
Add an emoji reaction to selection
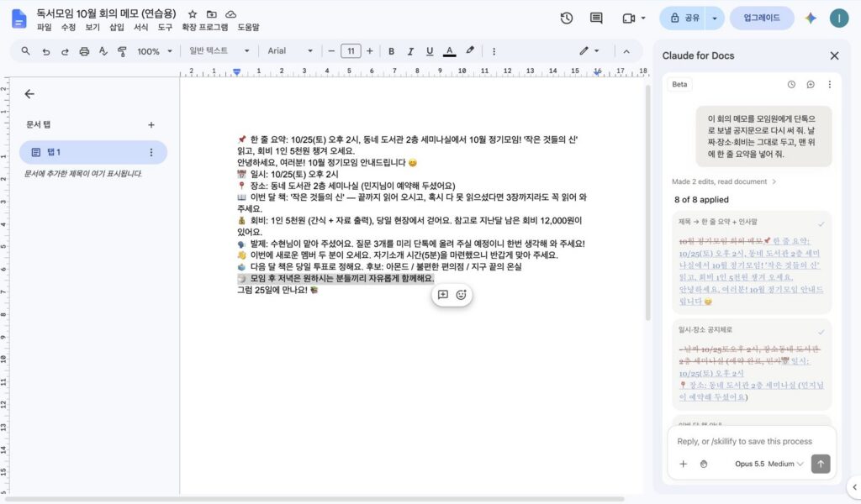click(x=462, y=295)
